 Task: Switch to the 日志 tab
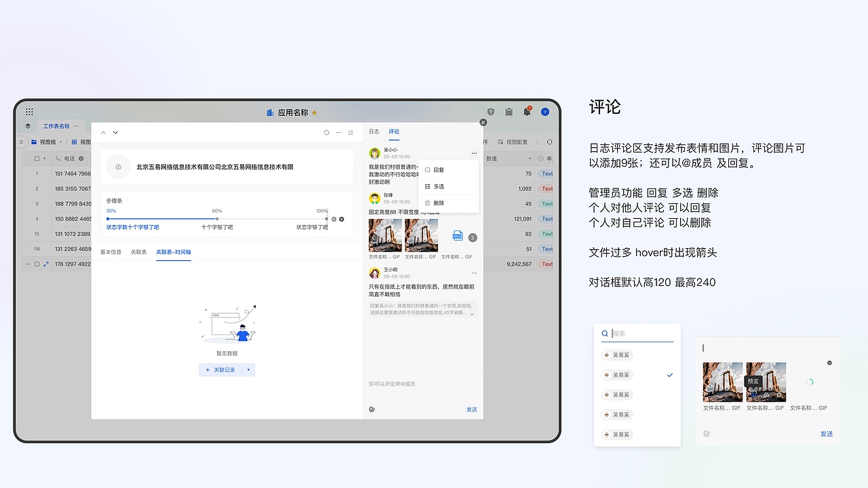tap(373, 130)
